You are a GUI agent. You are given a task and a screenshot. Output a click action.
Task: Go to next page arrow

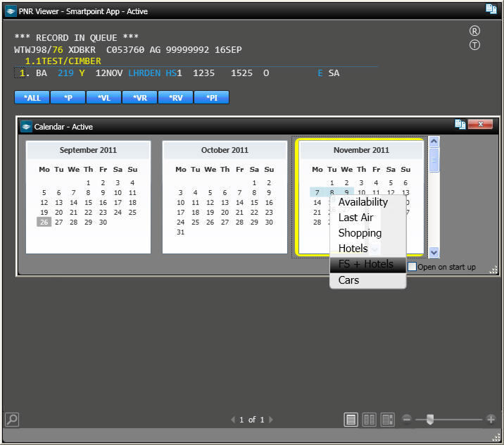[270, 420]
